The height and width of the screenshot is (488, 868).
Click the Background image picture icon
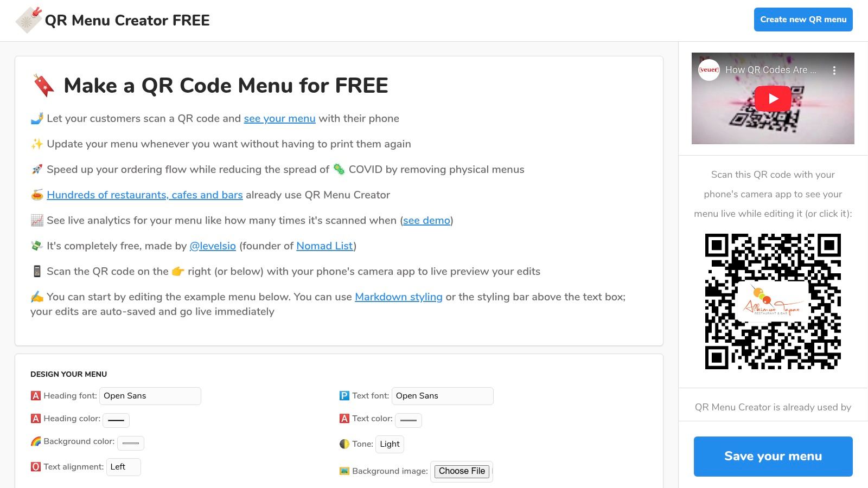(344, 471)
